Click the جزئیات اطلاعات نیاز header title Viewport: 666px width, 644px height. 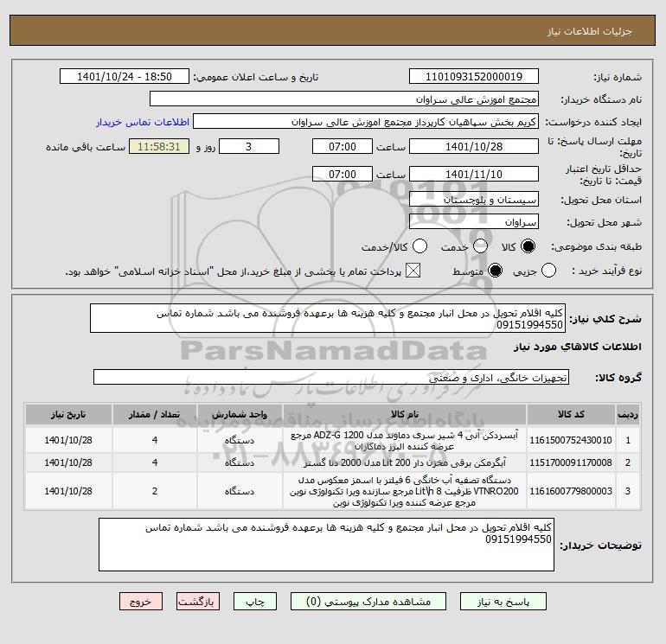tap(590, 31)
